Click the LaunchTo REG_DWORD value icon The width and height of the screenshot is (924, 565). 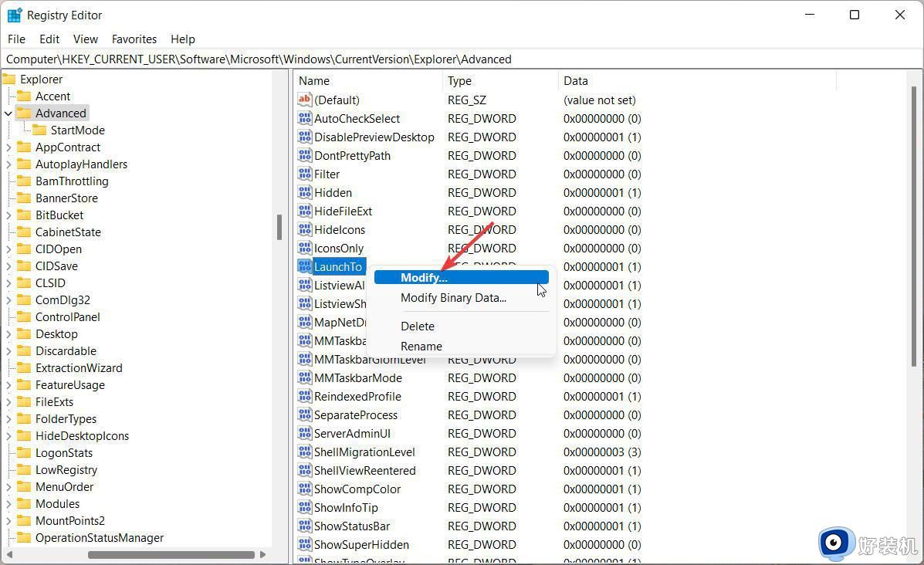[x=305, y=266]
